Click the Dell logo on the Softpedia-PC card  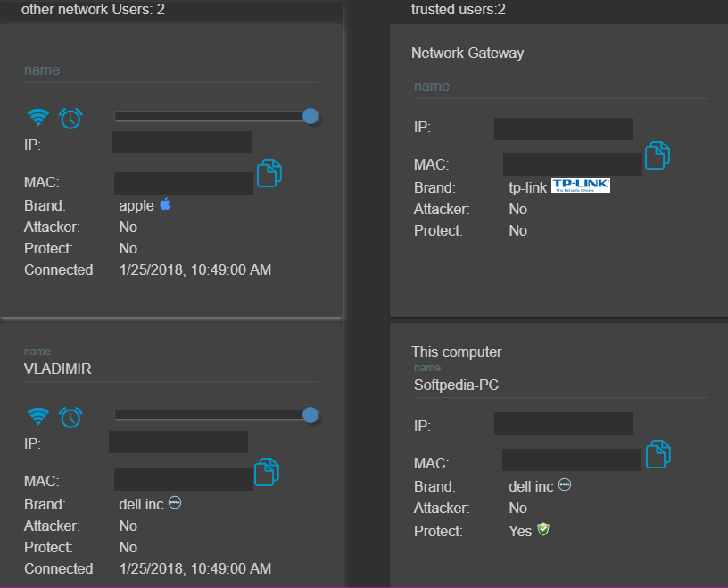(x=563, y=484)
